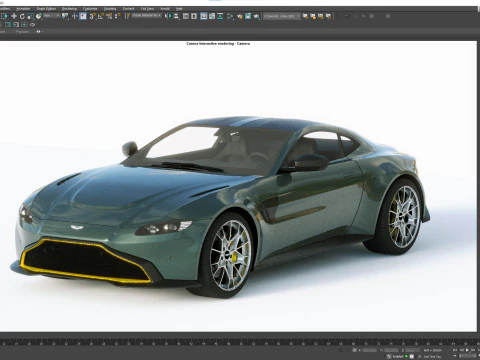Toggle Percent Snap

(x=109, y=16)
